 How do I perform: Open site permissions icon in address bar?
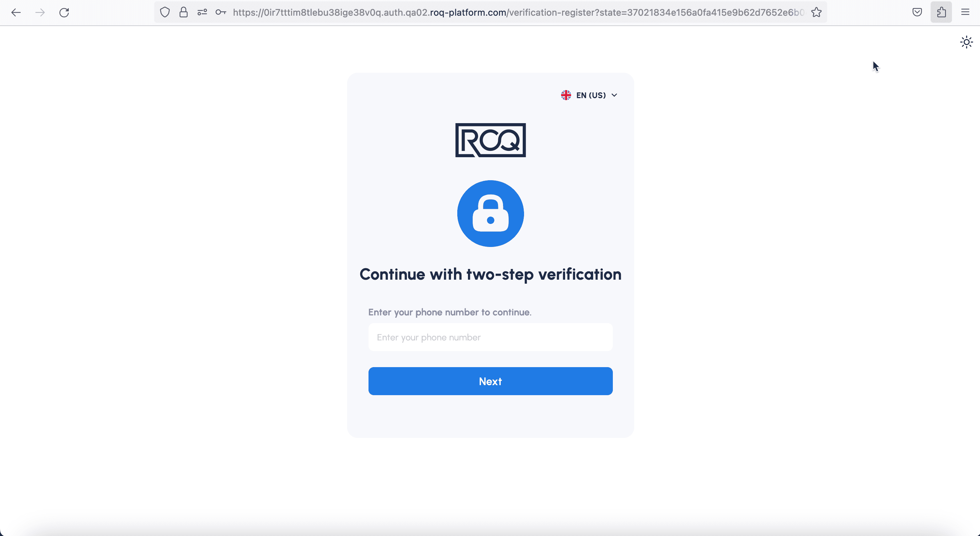click(x=202, y=13)
